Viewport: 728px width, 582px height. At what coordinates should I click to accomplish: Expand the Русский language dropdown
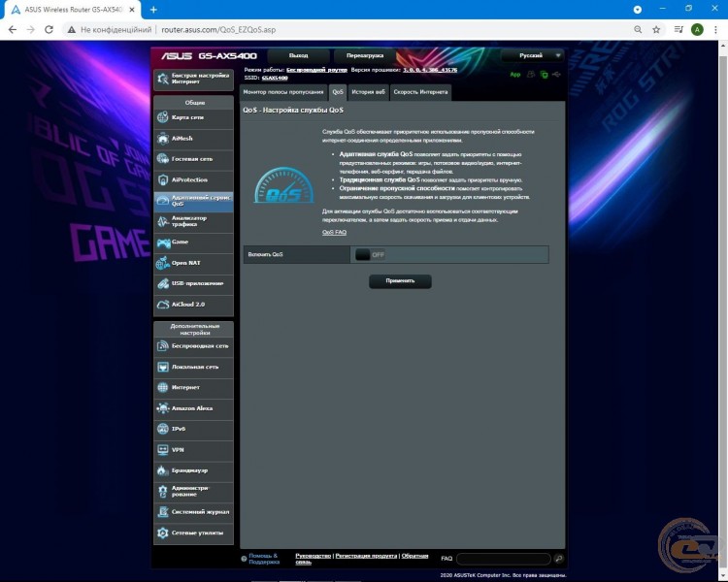[533, 55]
